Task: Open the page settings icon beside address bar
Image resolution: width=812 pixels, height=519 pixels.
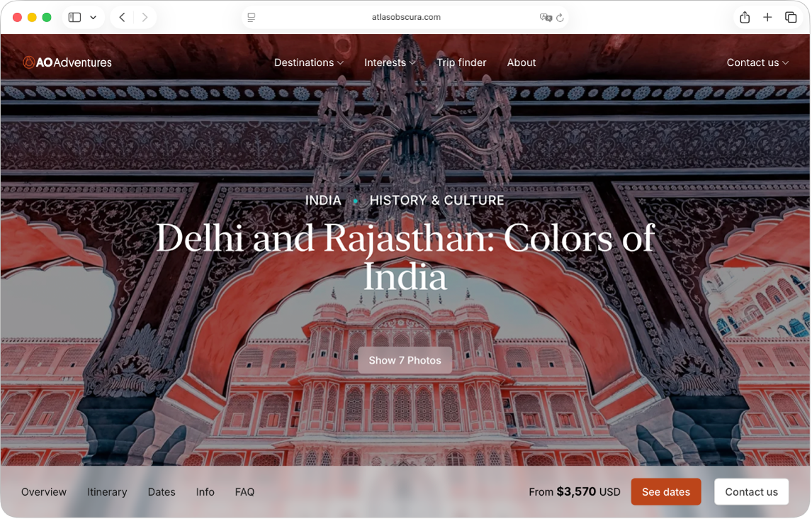Action: pyautogui.click(x=251, y=17)
